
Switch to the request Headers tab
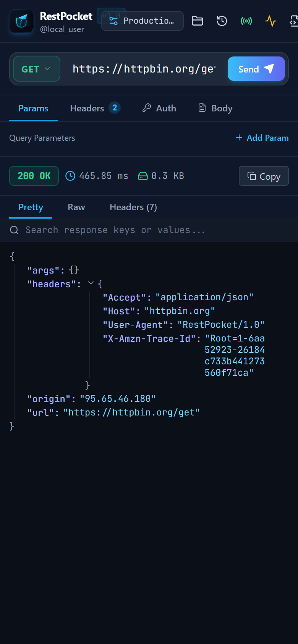coord(95,108)
